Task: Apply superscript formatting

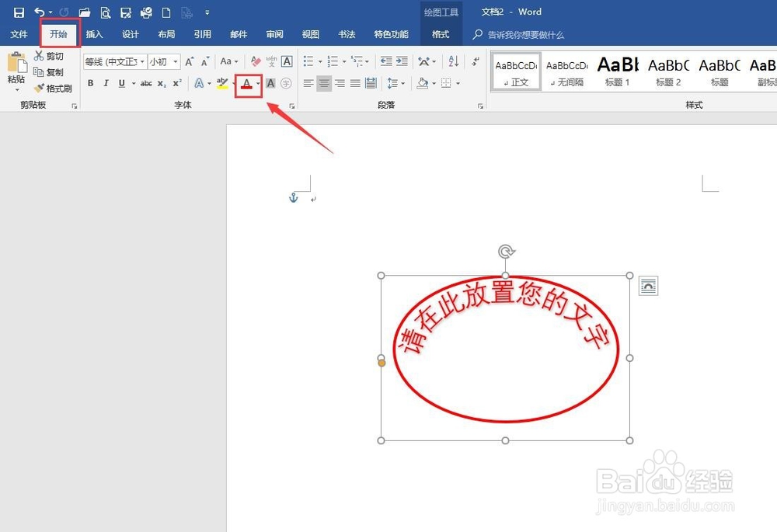Action: pyautogui.click(x=176, y=83)
